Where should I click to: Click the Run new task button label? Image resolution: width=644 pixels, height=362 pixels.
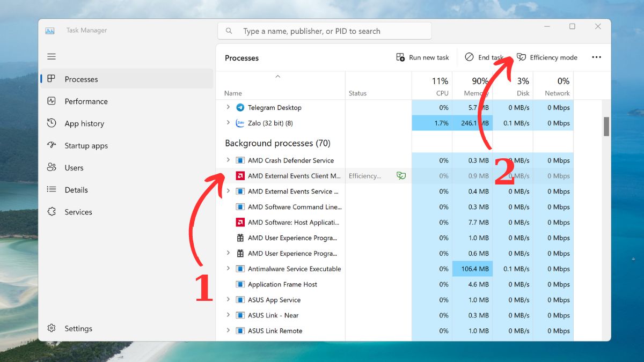429,57
